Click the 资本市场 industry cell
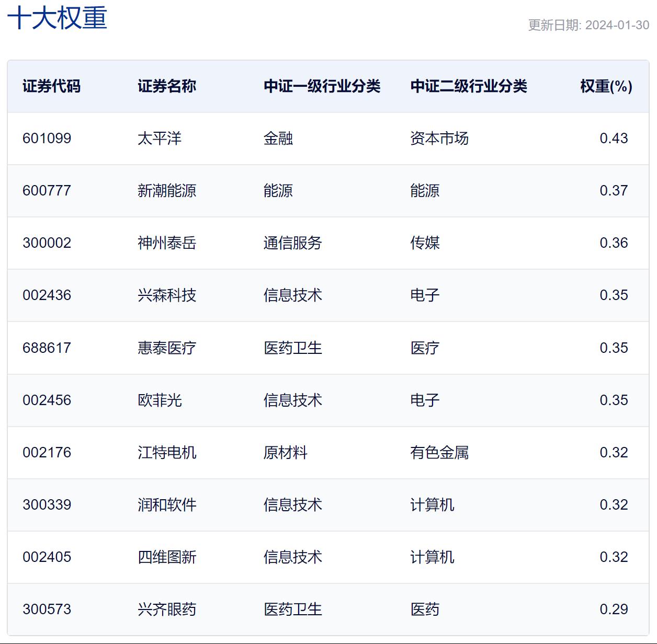This screenshot has width=657, height=644. 439,139
